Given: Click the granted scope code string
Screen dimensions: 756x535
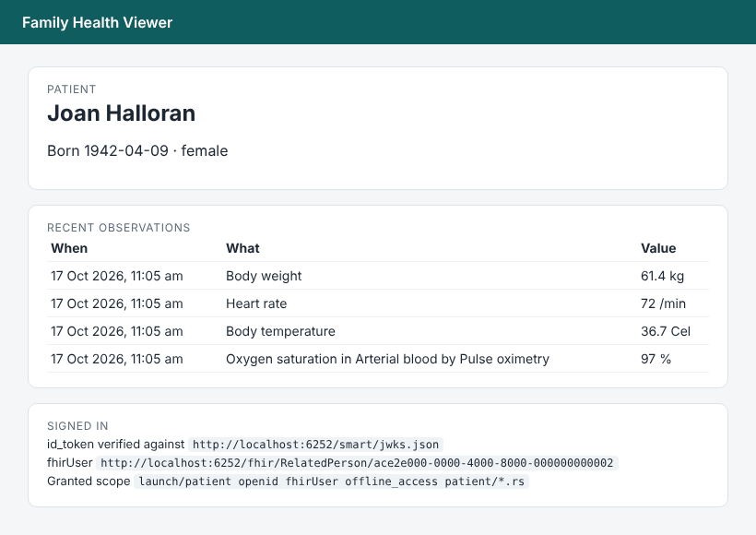Looking at the screenshot, I should (x=332, y=481).
